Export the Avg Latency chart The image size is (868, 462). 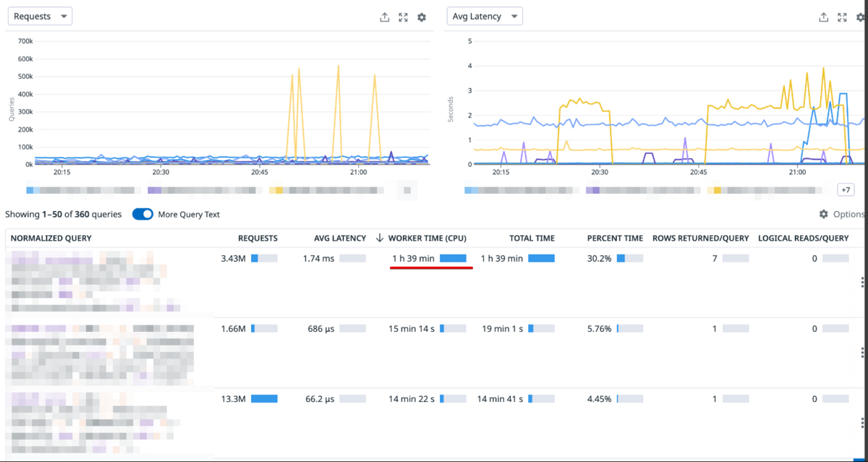click(824, 17)
